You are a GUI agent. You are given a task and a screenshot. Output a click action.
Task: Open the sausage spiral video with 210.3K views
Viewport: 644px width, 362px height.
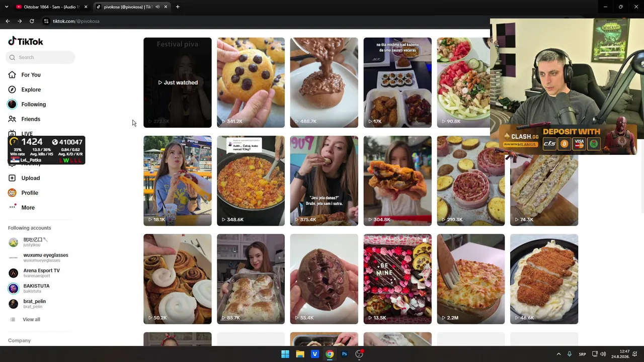click(471, 181)
